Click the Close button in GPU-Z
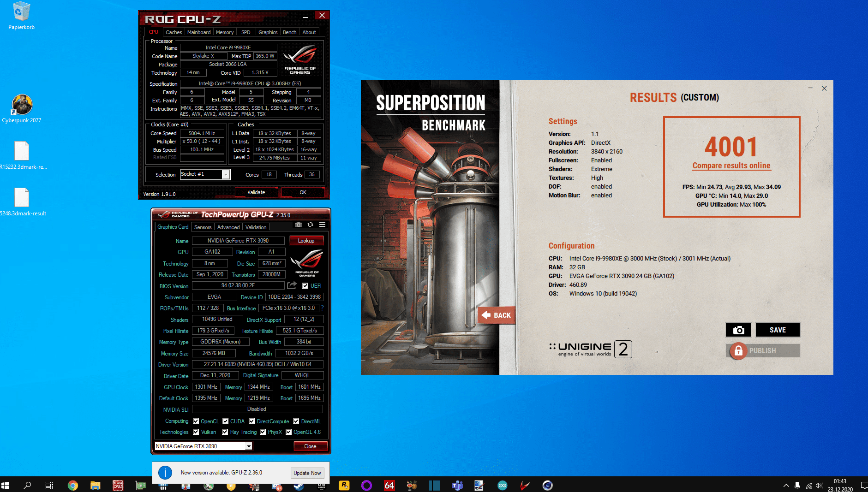The image size is (868, 492). coord(310,446)
